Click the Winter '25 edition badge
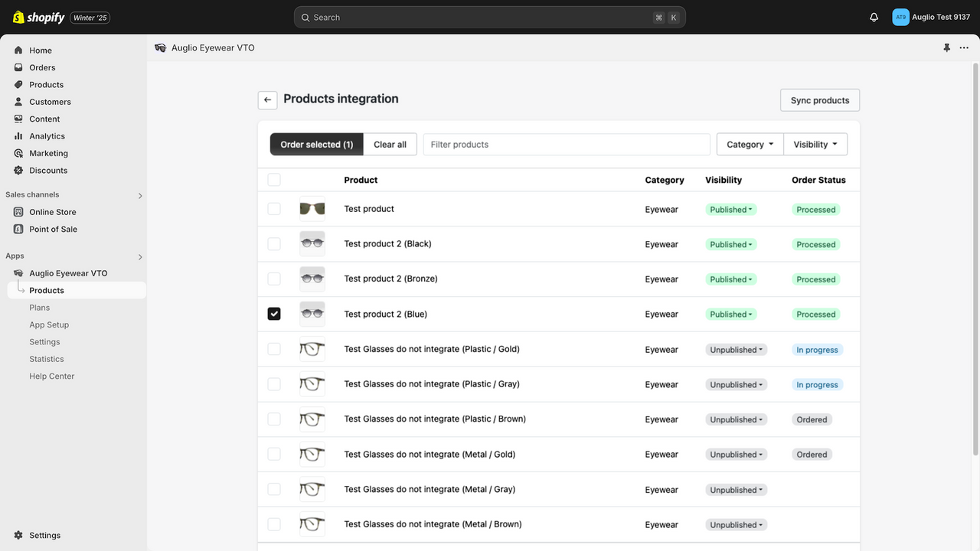 [x=90, y=18]
